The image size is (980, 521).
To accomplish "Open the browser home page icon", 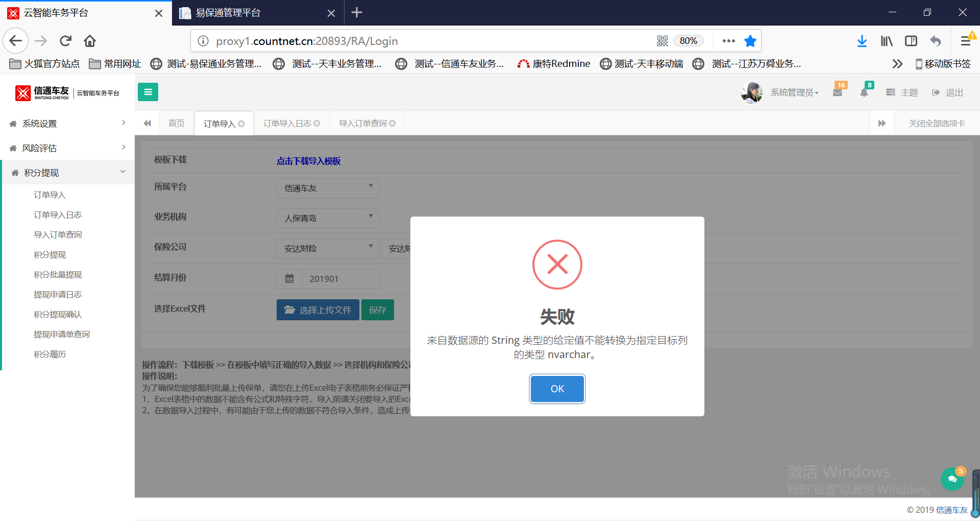I will (90, 41).
